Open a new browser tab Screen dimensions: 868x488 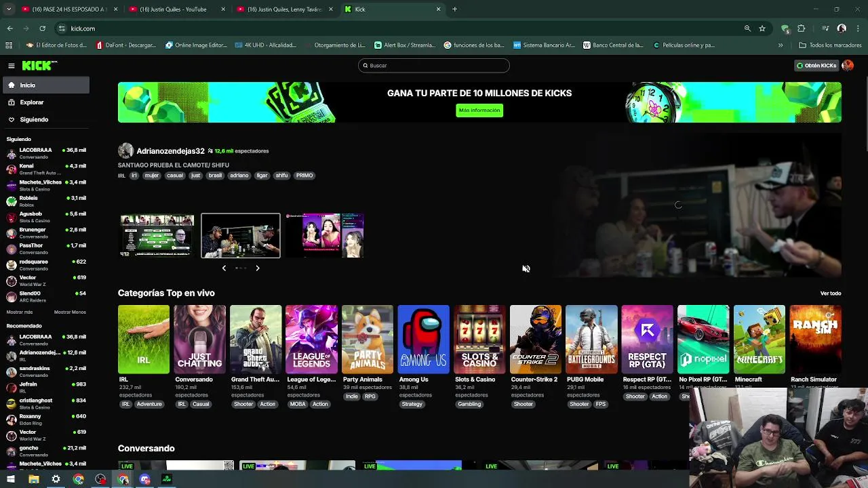pyautogui.click(x=454, y=9)
